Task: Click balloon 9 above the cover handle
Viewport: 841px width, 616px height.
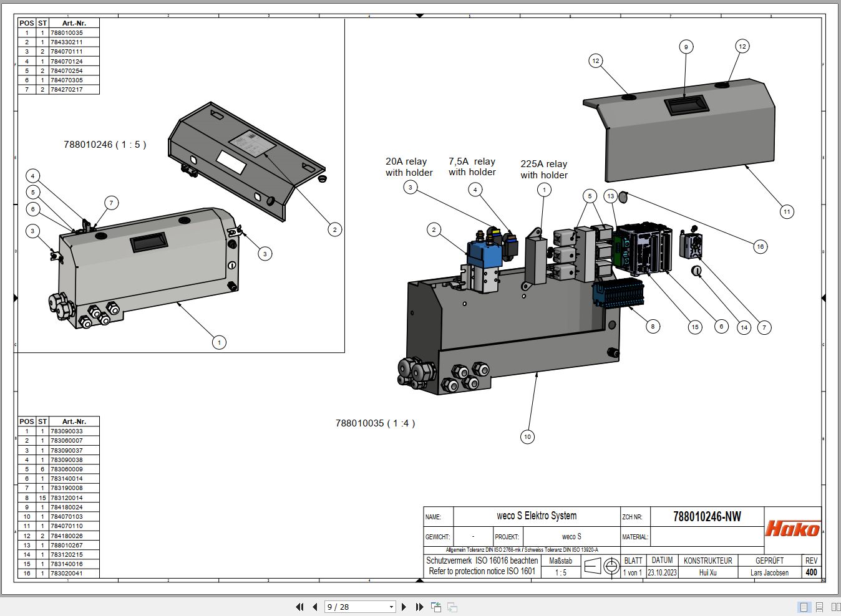Action: coord(686,47)
